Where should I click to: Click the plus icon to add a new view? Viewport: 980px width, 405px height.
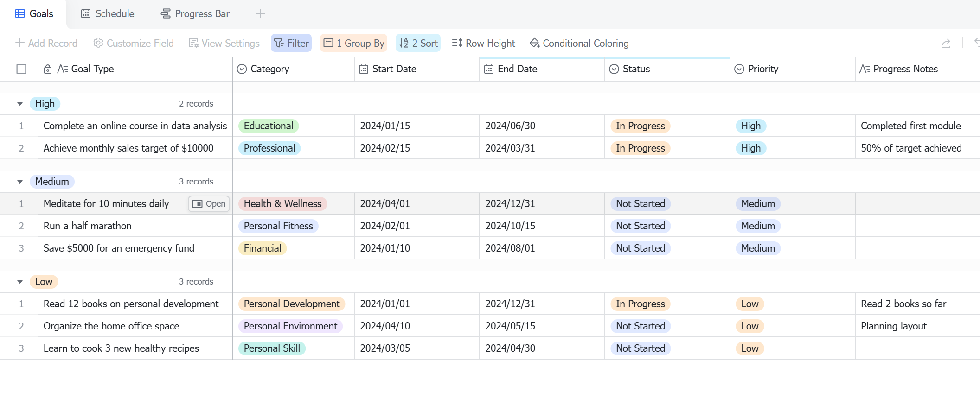(261, 14)
